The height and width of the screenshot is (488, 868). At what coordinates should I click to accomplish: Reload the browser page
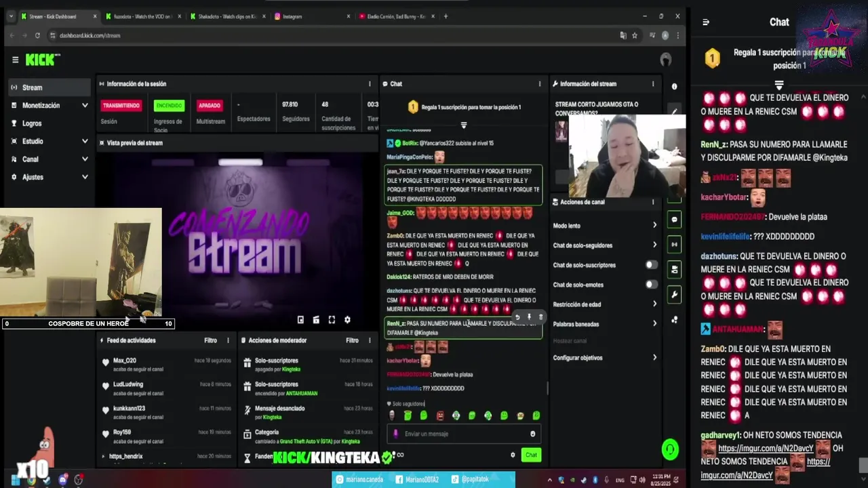click(x=37, y=35)
